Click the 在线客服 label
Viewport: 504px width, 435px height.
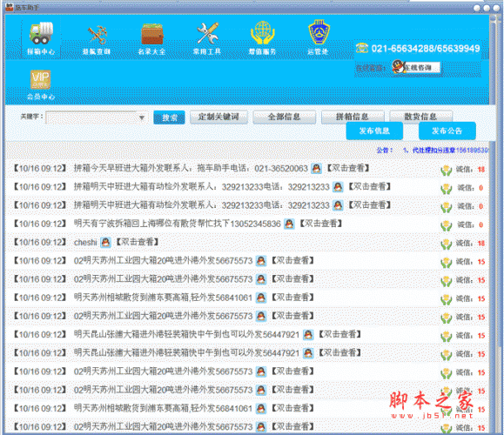pyautogui.click(x=371, y=68)
